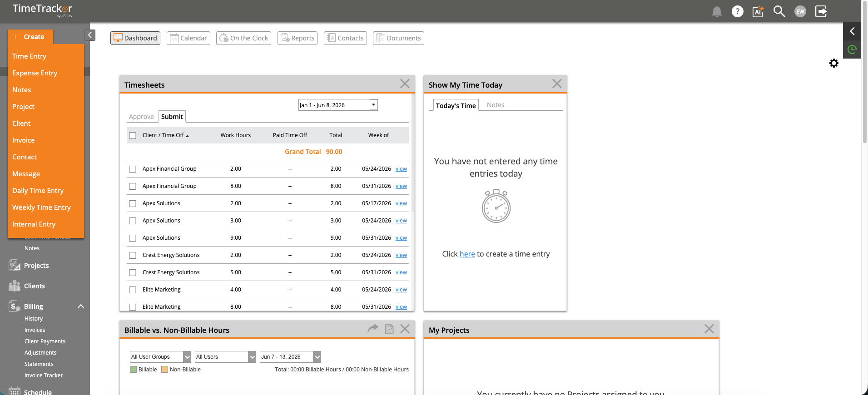
Task: Open Client Payments under Billing
Action: click(45, 341)
